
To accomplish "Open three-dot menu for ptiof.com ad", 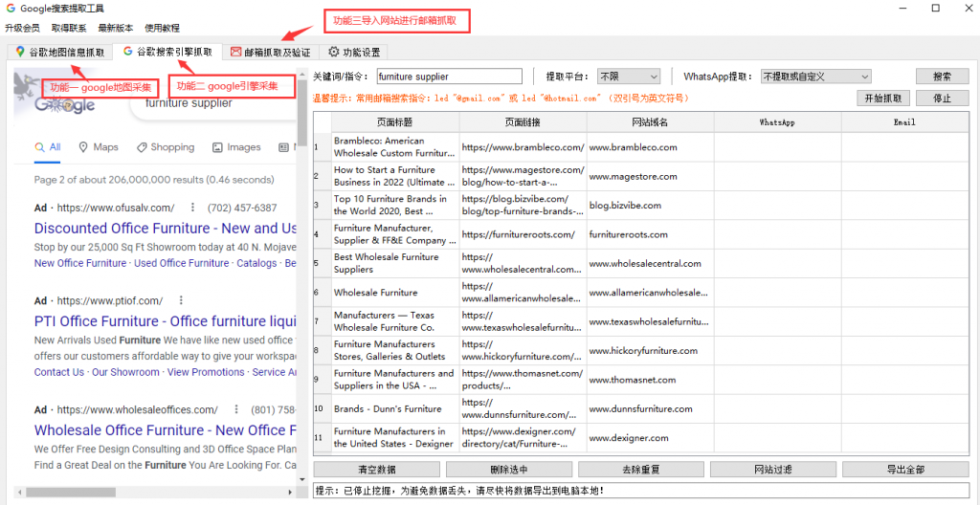I will [181, 300].
